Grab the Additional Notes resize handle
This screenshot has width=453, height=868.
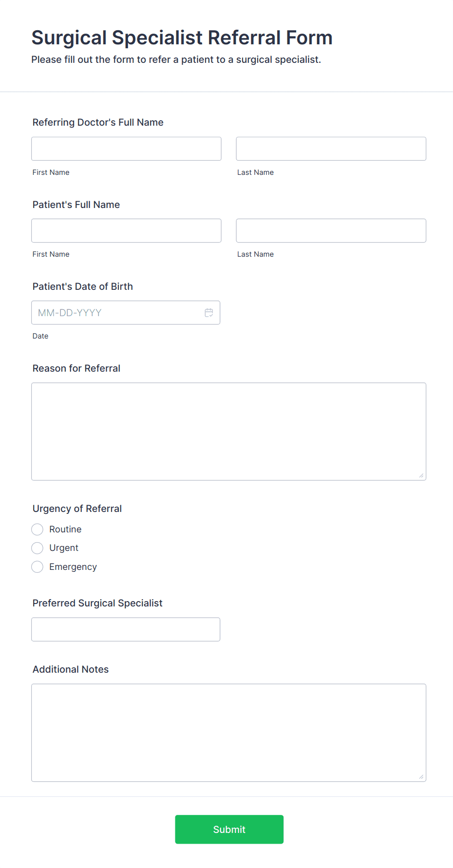click(421, 776)
